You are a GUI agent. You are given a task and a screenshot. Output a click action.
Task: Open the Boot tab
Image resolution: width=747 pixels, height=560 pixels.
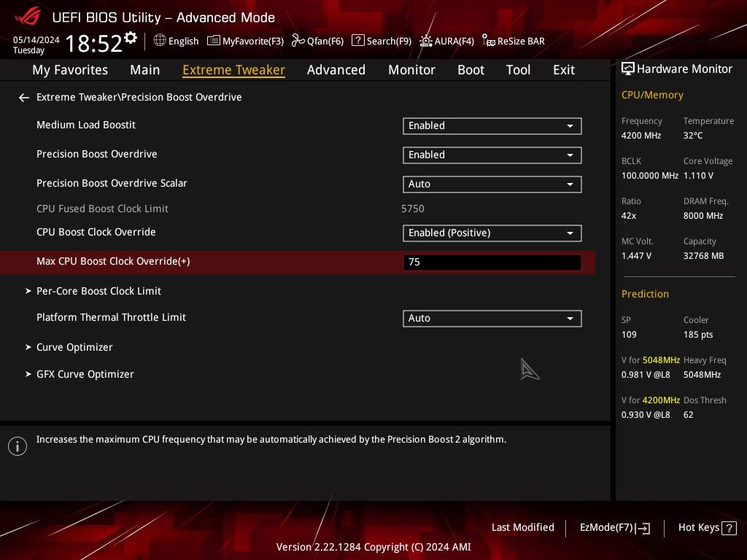tap(471, 70)
